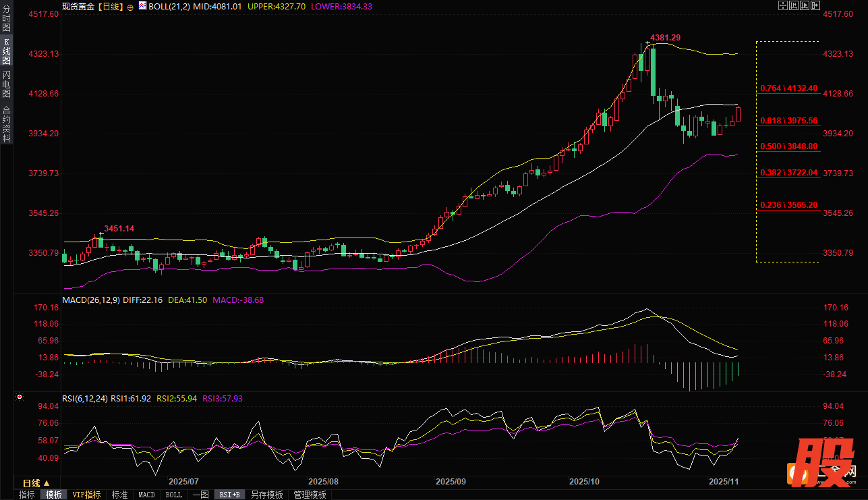Open the VIP指标 indicator list
Viewport: 868px width, 500px height.
click(87, 495)
